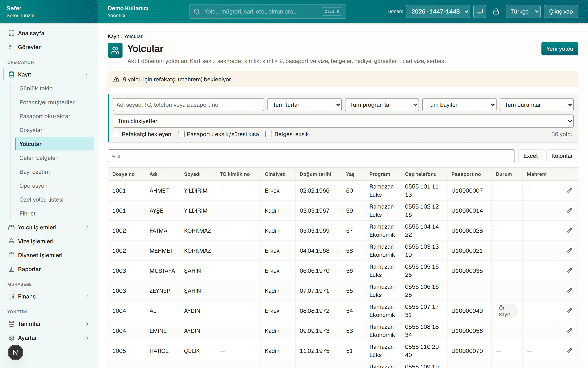588x368 pixels.
Task: Edit MEHMET KORKMAZ row pencil icon
Action: pos(569,251)
